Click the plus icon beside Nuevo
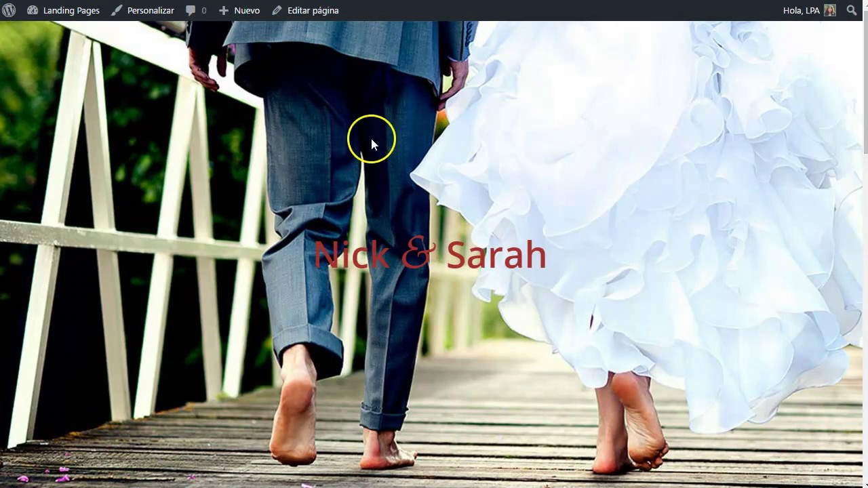Viewport: 868px width, 488px height. point(224,10)
